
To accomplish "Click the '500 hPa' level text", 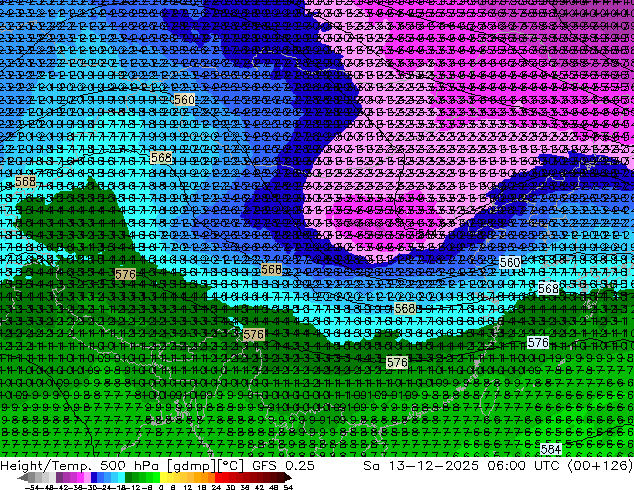I will tap(131, 465).
